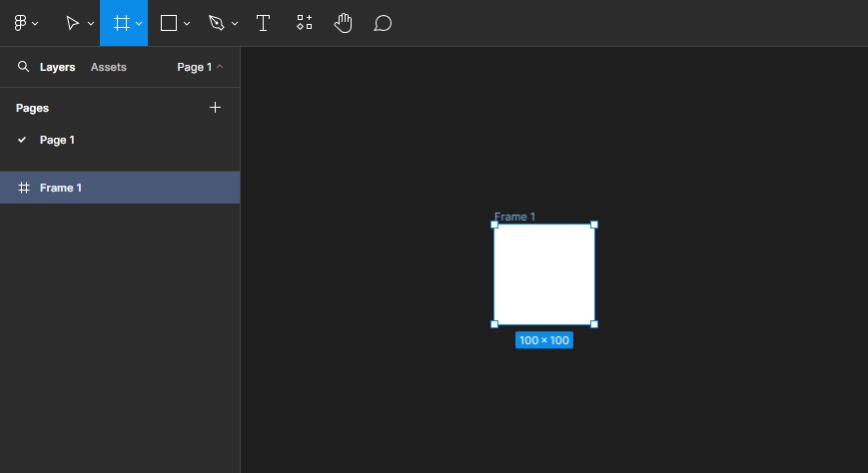The height and width of the screenshot is (473, 868).
Task: Switch to the Assets tab
Action: click(x=109, y=67)
